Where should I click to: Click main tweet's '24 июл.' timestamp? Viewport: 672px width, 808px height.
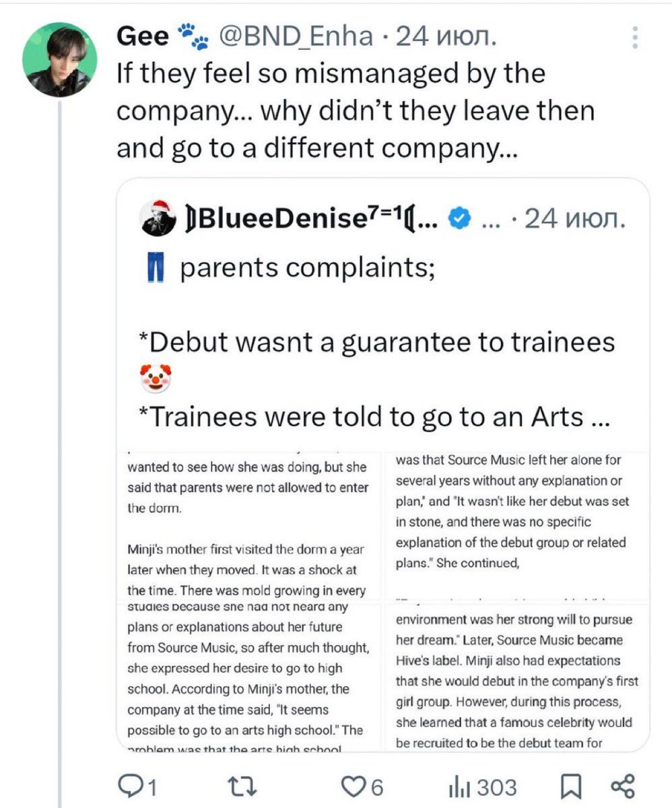point(447,37)
